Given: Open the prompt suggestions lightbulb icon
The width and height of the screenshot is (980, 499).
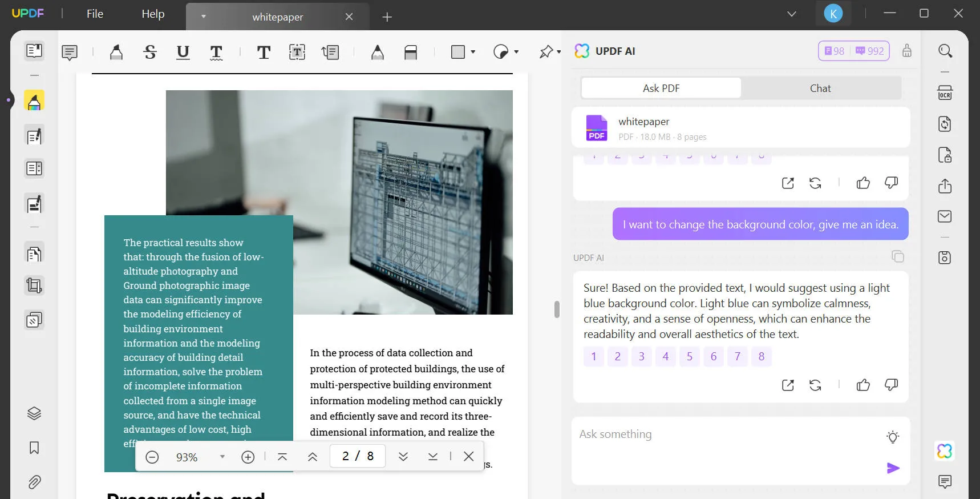Looking at the screenshot, I should pyautogui.click(x=893, y=437).
